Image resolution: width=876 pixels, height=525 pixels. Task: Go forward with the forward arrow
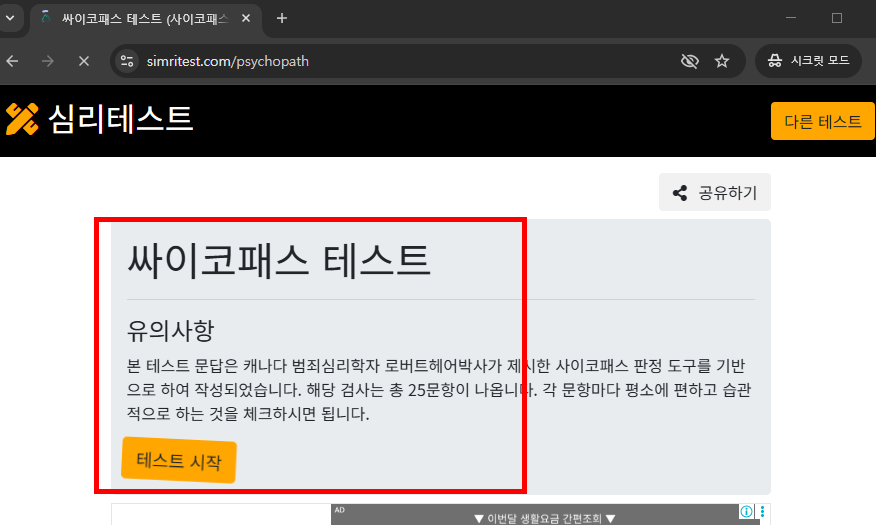tap(48, 61)
